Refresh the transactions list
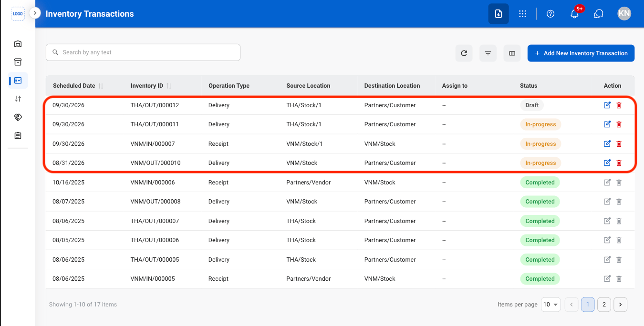 pos(464,53)
